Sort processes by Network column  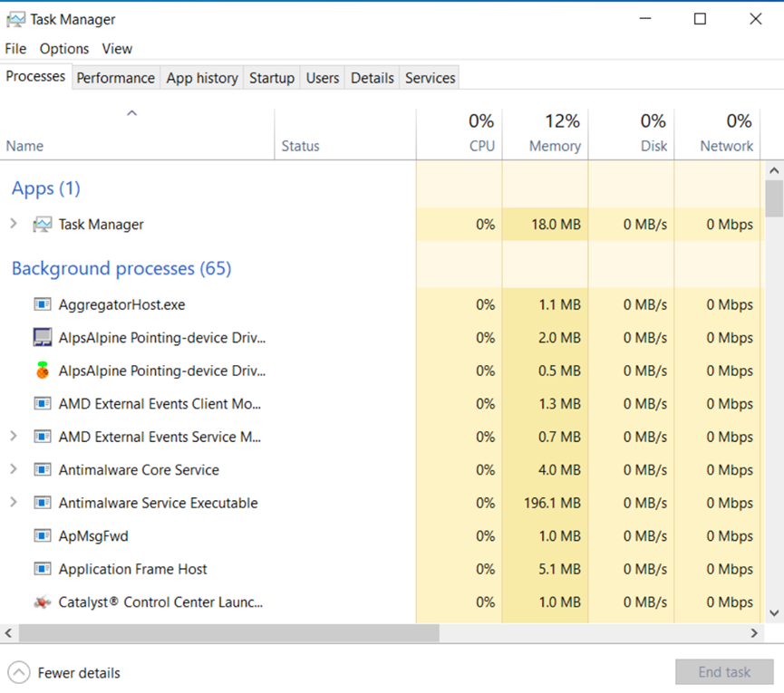[x=717, y=135]
